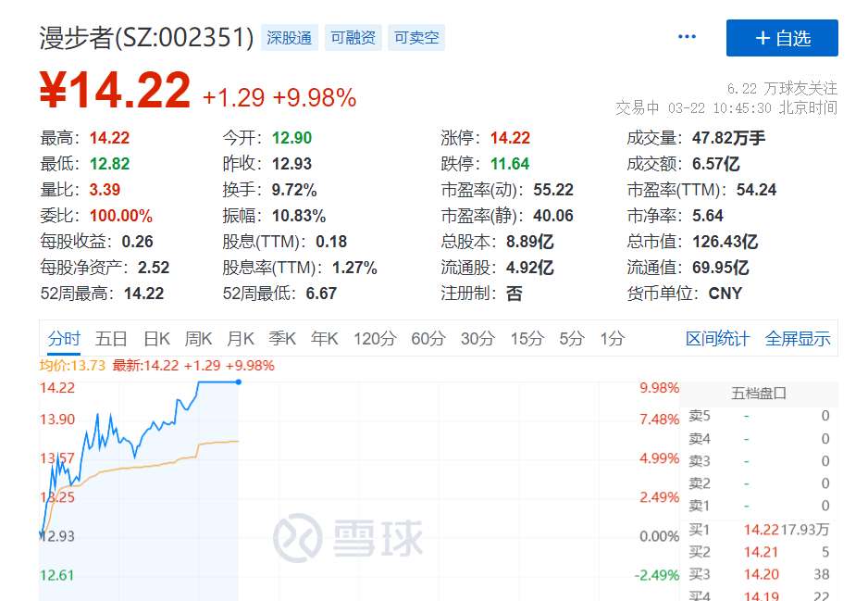Click the 振幅 value 10.83%
The image size is (868, 601).
(298, 216)
